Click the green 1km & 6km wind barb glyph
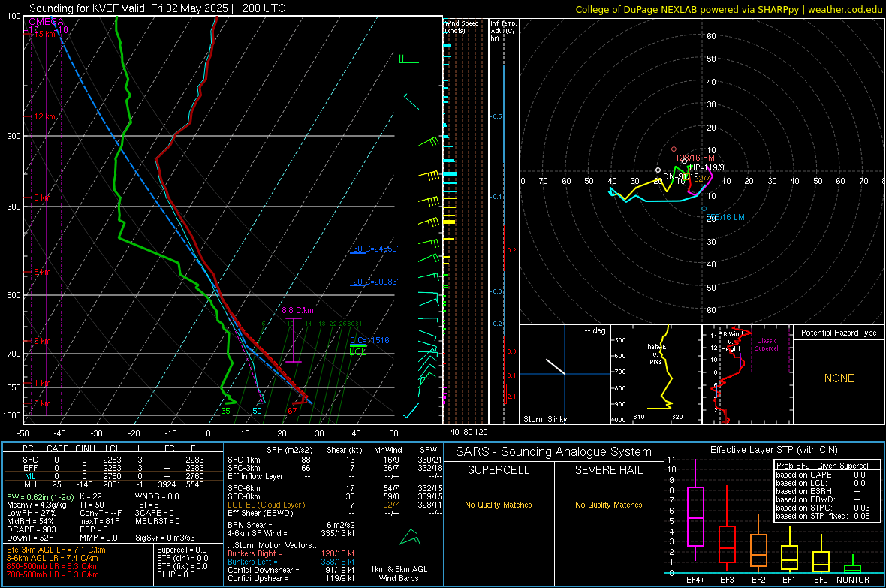Viewport: 886px width, 588px height. pos(410,537)
